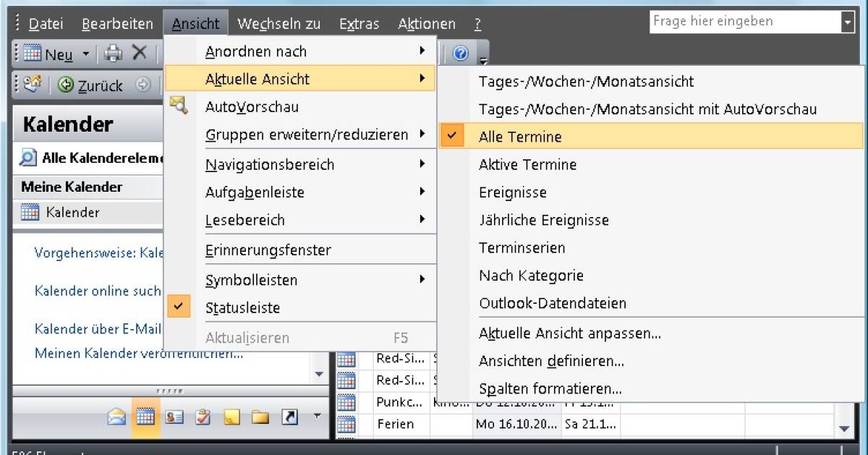Open Shortcuts via arrow navigation icon
Viewport: 868px width, 455px height.
(x=289, y=417)
